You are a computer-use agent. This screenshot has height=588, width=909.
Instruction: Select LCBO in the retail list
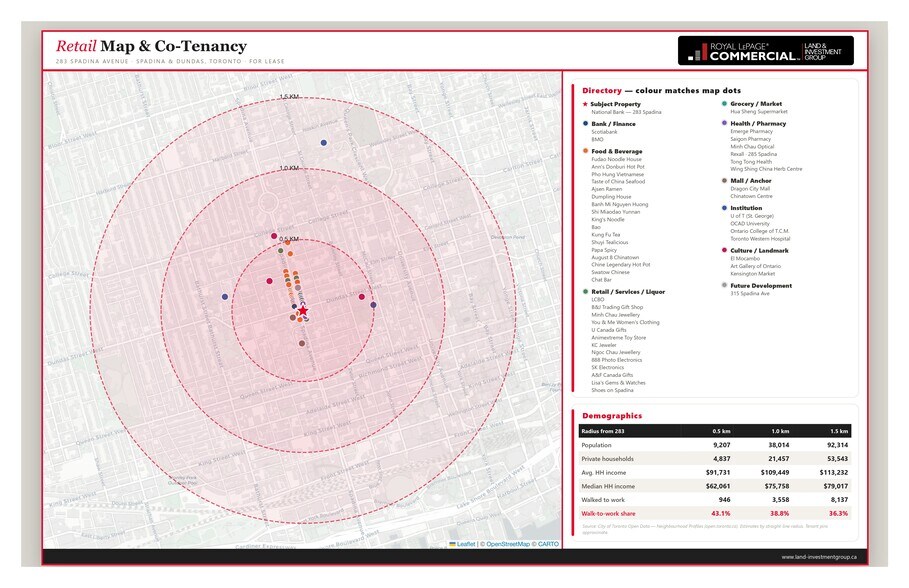pos(598,300)
